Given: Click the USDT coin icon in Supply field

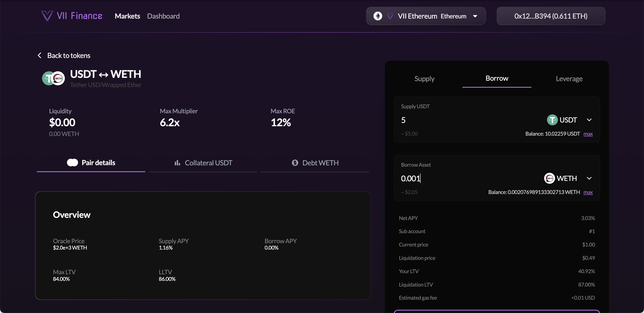Looking at the screenshot, I should coord(552,120).
